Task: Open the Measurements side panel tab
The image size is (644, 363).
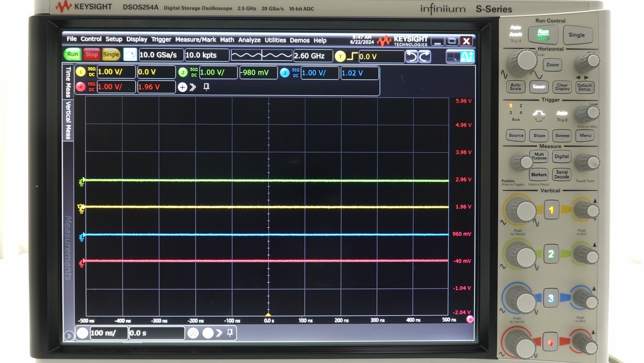Action: [68, 248]
